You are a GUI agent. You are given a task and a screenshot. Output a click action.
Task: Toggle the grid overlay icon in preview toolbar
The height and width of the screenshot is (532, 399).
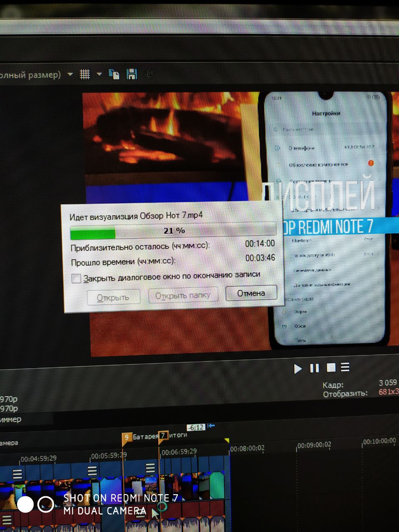(85, 74)
